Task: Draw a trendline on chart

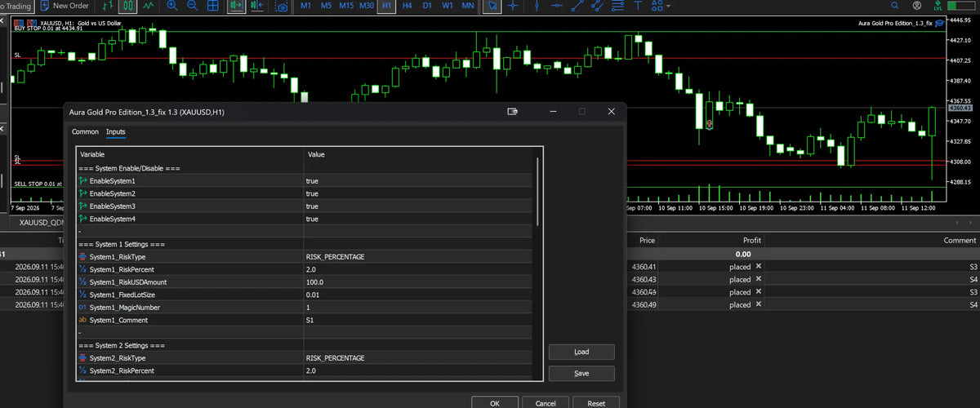Action: [577, 6]
